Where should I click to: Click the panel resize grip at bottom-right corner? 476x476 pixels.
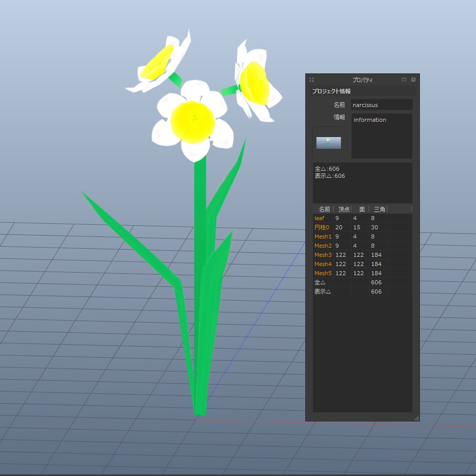pyautogui.click(x=416, y=418)
